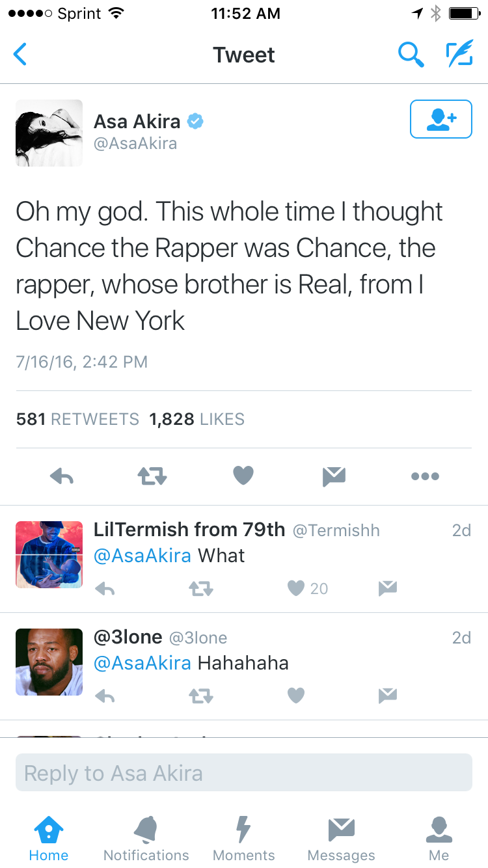Viewport: 488px width, 868px height.
Task: Reply to the main tweet
Action: click(62, 477)
